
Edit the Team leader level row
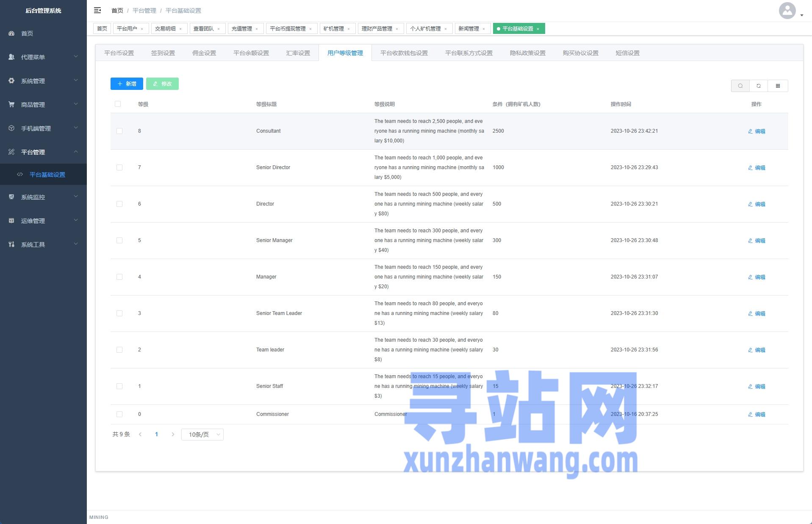[757, 350]
